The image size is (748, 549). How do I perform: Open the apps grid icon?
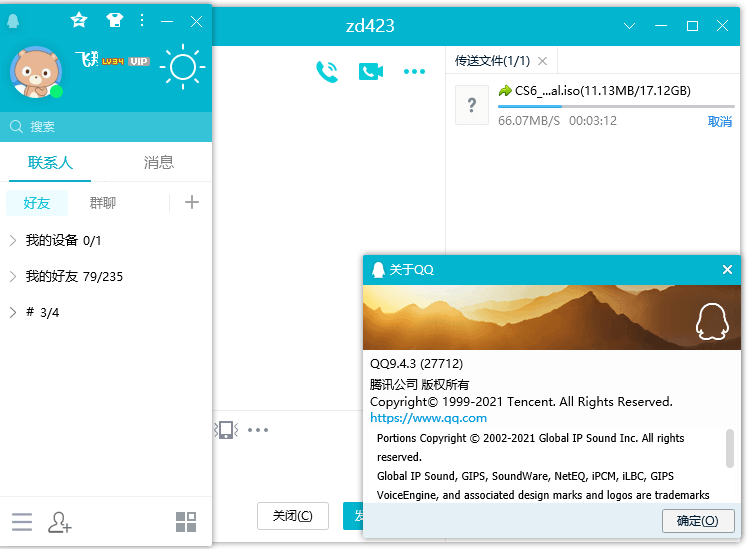(x=186, y=522)
